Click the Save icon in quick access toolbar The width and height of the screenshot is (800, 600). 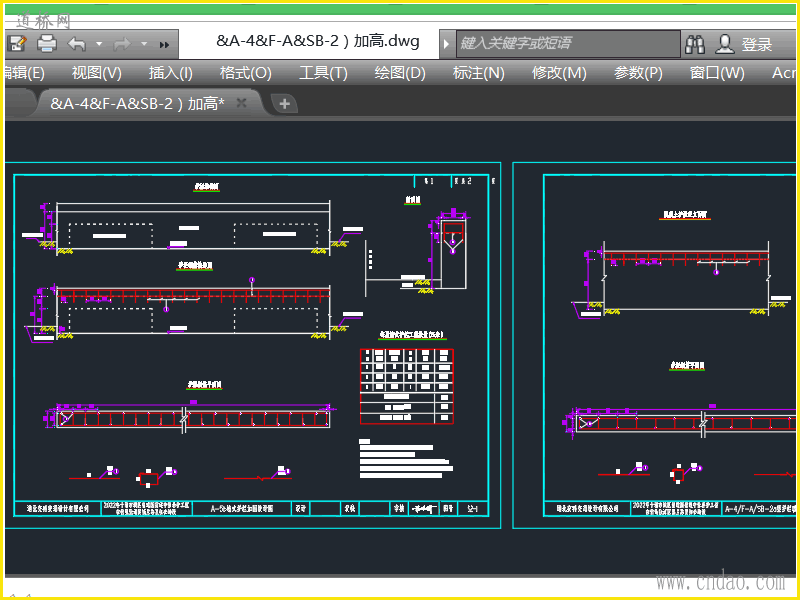coord(16,43)
